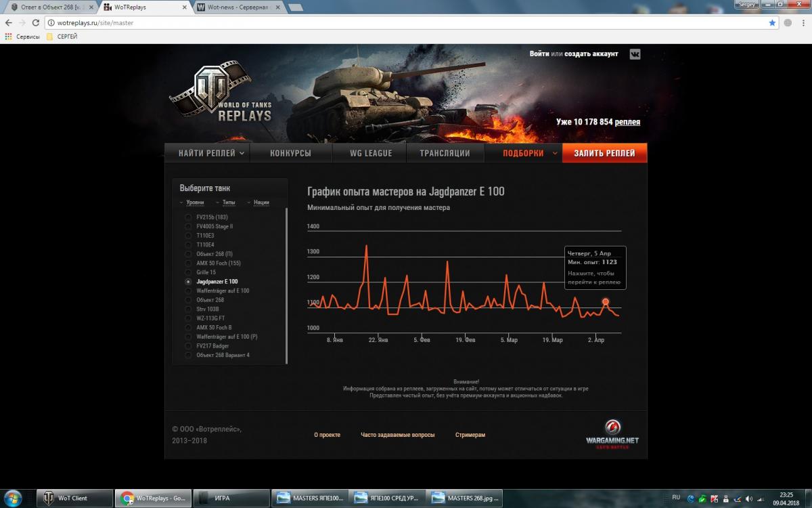Open the Стримерам footer link

(470, 435)
